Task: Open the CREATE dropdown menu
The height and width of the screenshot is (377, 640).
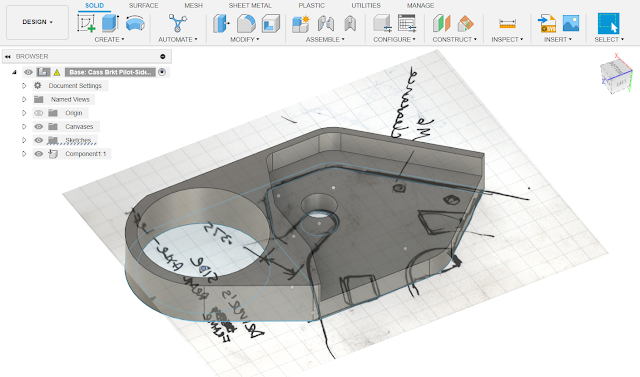Action: click(x=109, y=40)
